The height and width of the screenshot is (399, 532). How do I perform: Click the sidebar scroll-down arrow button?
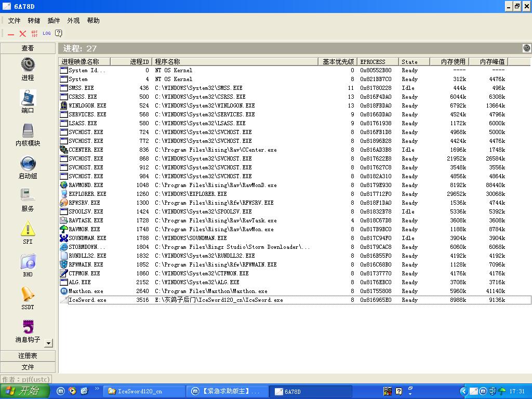click(49, 343)
